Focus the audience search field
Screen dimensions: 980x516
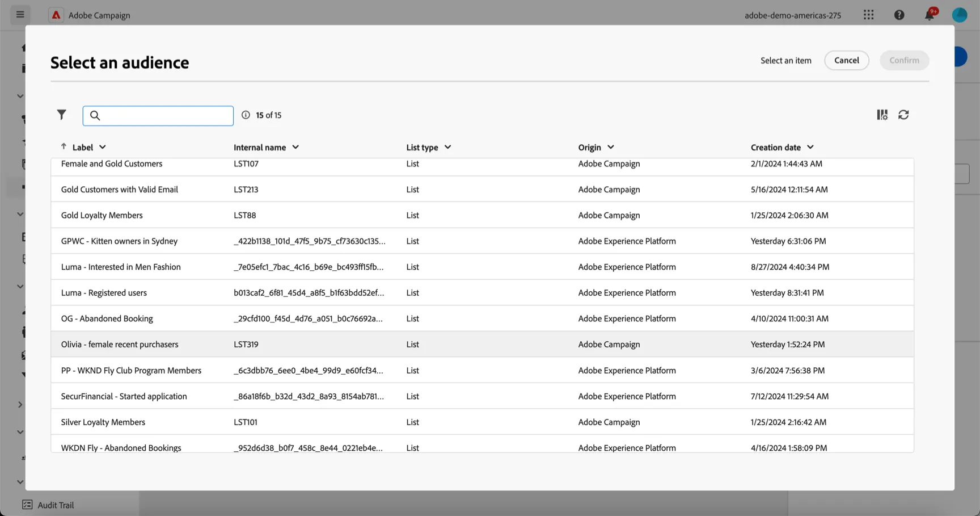[158, 115]
